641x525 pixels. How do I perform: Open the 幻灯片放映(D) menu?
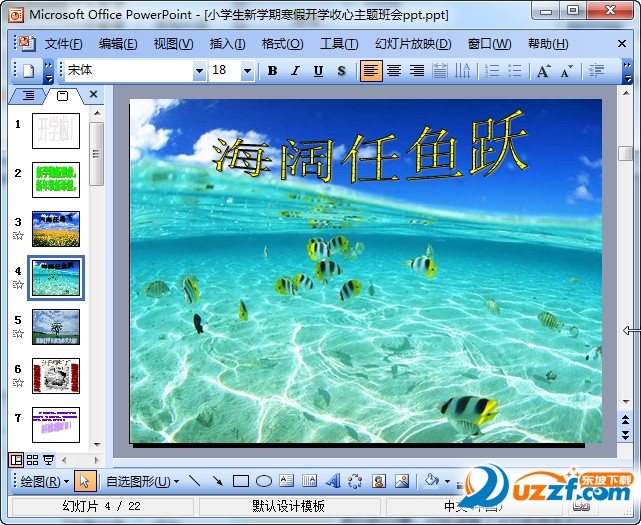[413, 44]
